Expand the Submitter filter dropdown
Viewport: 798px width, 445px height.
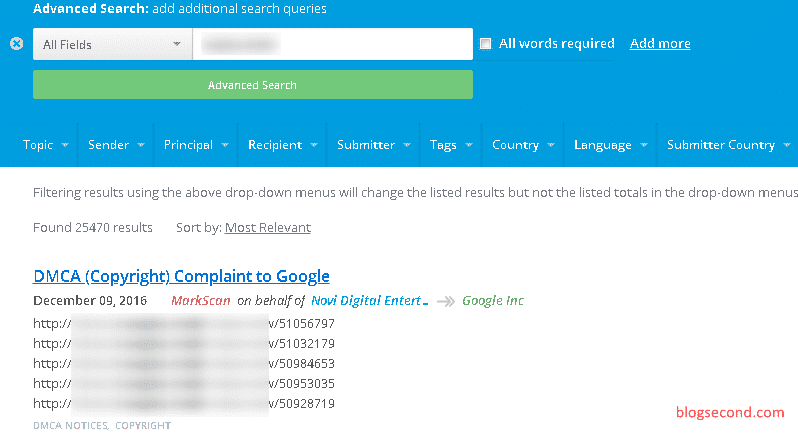374,145
